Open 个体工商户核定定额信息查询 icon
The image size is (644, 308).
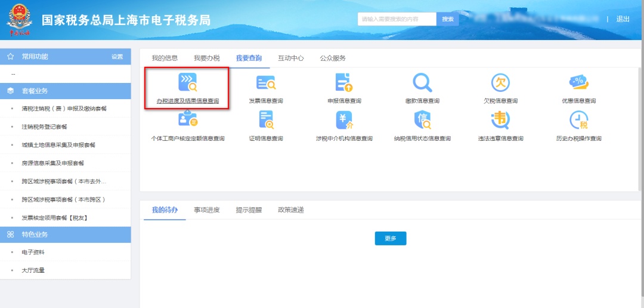187,119
